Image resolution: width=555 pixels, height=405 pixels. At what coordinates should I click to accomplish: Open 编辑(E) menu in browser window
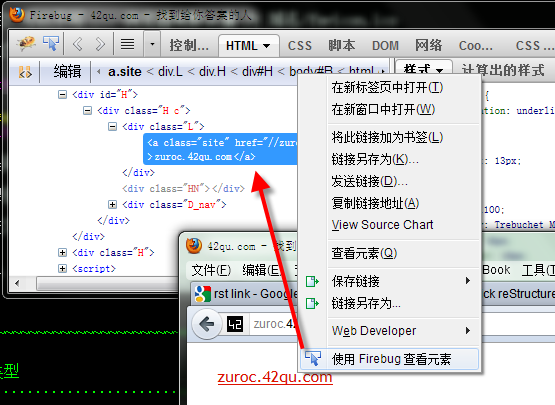click(x=262, y=270)
